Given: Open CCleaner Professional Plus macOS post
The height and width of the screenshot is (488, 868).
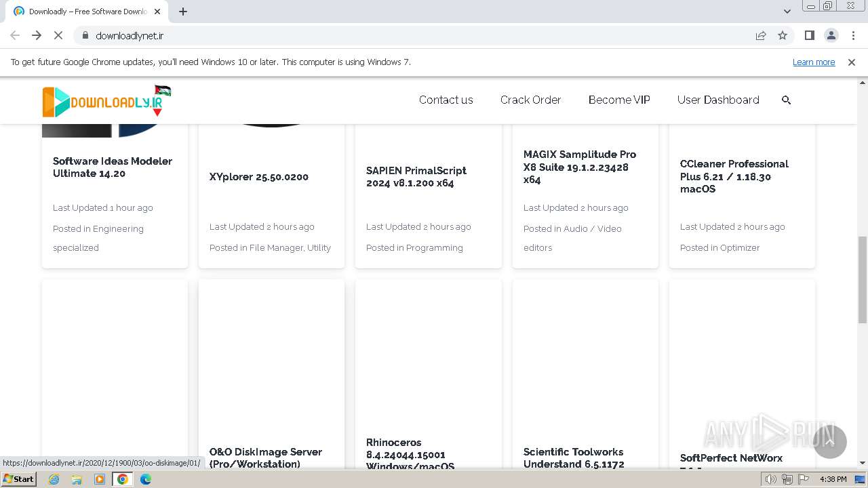Looking at the screenshot, I should 734,176.
